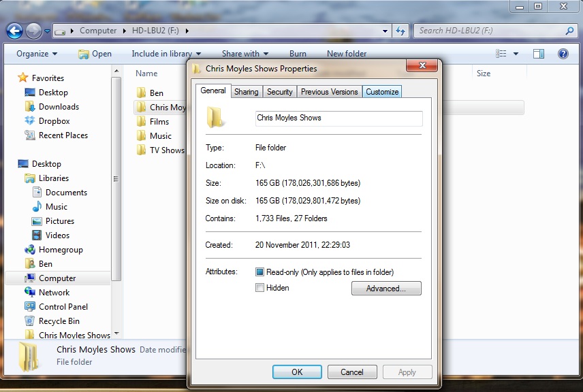583x392 pixels.
Task: Click the Search HD-LBU2 search box
Action: pyautogui.click(x=490, y=31)
